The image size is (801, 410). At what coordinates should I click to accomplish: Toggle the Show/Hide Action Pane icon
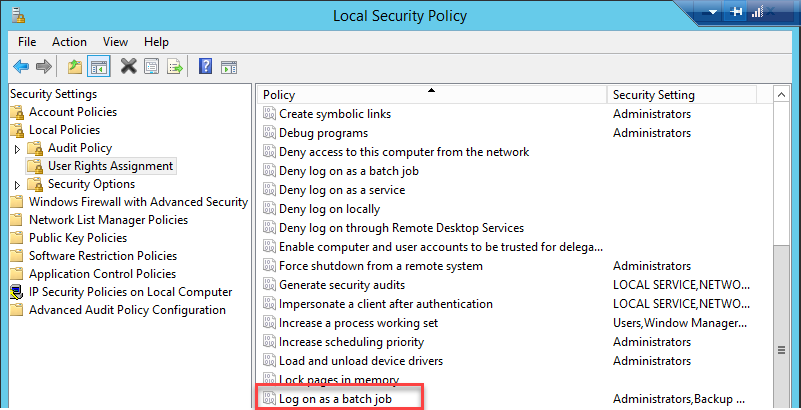click(229, 67)
